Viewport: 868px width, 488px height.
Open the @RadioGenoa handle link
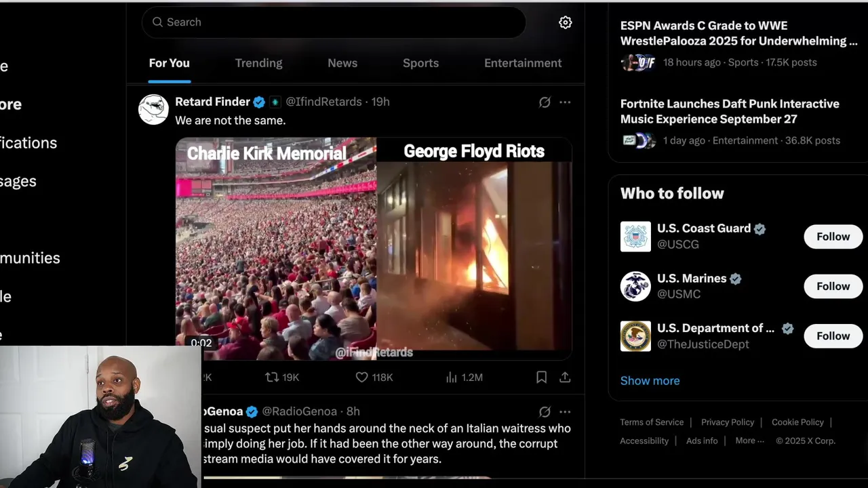299,411
